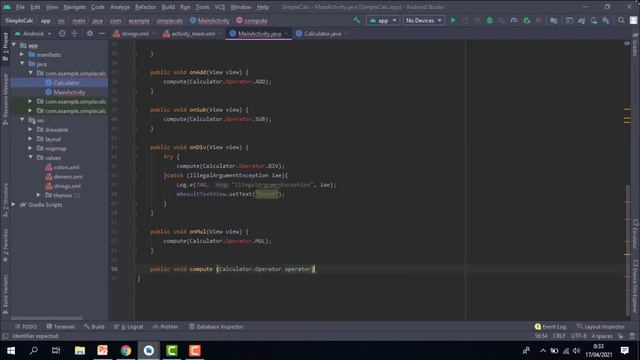
Task: Click the Make Project hammer icon
Action: [357, 20]
